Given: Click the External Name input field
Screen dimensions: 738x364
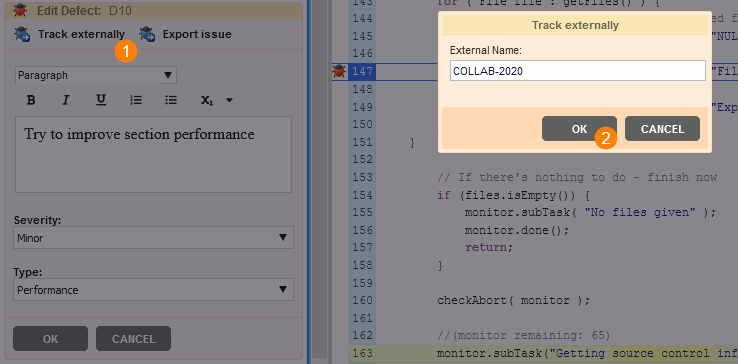Looking at the screenshot, I should (x=578, y=71).
